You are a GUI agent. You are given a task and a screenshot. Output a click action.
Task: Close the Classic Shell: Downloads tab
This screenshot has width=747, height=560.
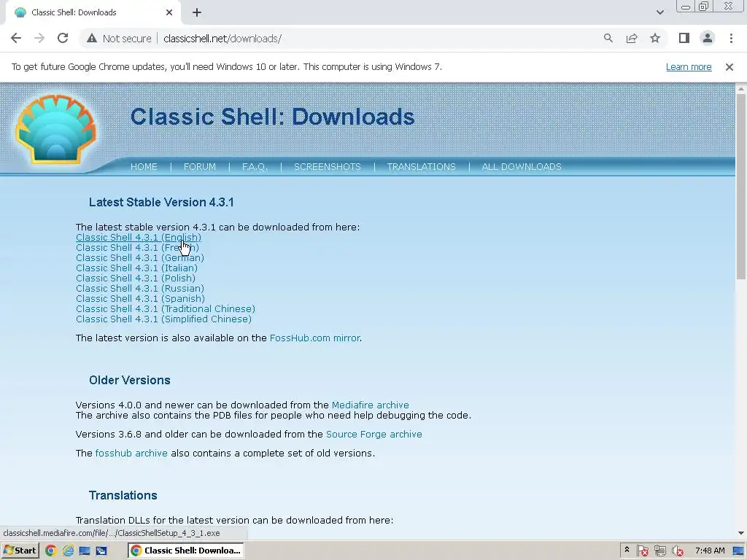(169, 12)
